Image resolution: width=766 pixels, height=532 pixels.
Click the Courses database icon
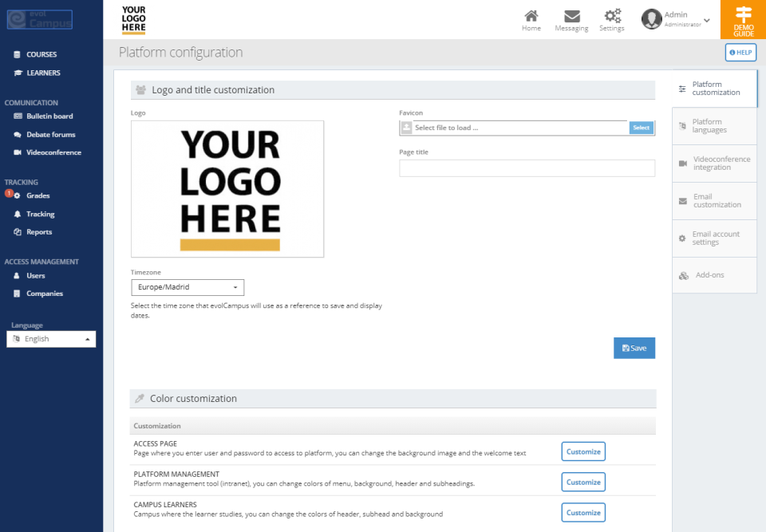[17, 54]
